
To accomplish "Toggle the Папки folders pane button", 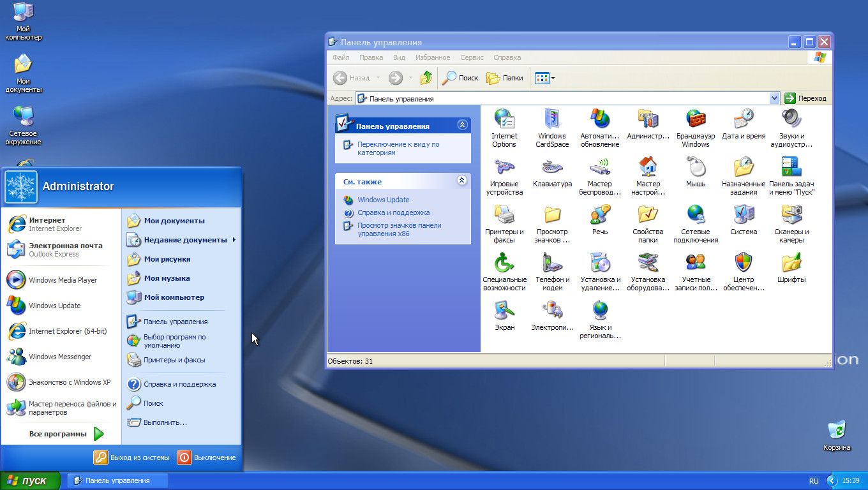I will click(x=505, y=78).
